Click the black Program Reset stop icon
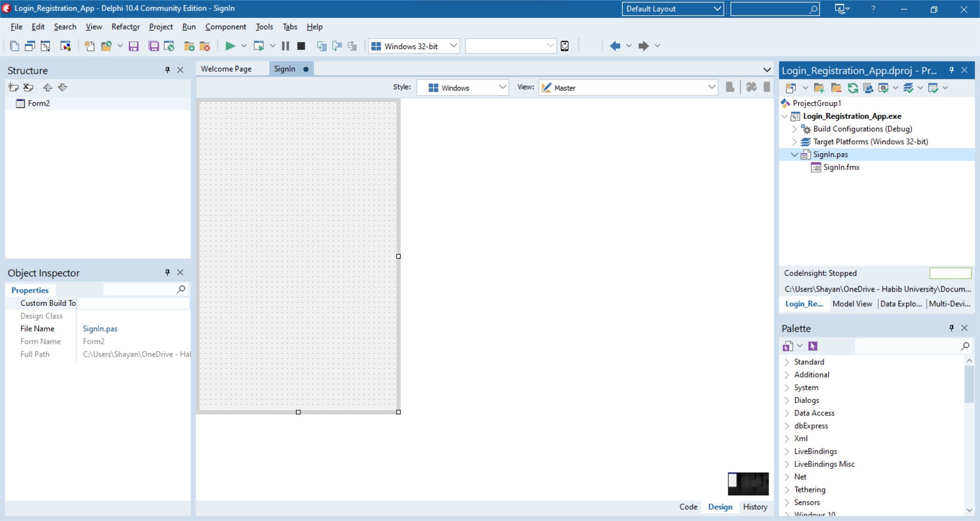This screenshot has width=980, height=521. coord(301,46)
